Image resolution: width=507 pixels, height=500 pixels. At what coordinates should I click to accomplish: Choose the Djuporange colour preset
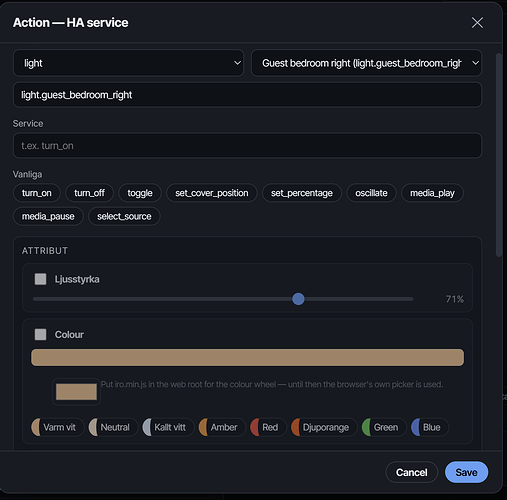point(324,427)
